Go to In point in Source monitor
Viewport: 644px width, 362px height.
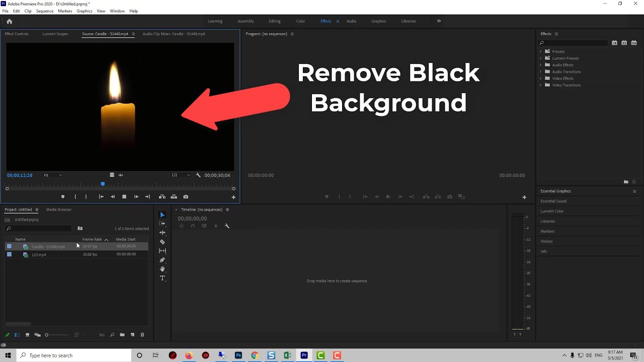101,197
